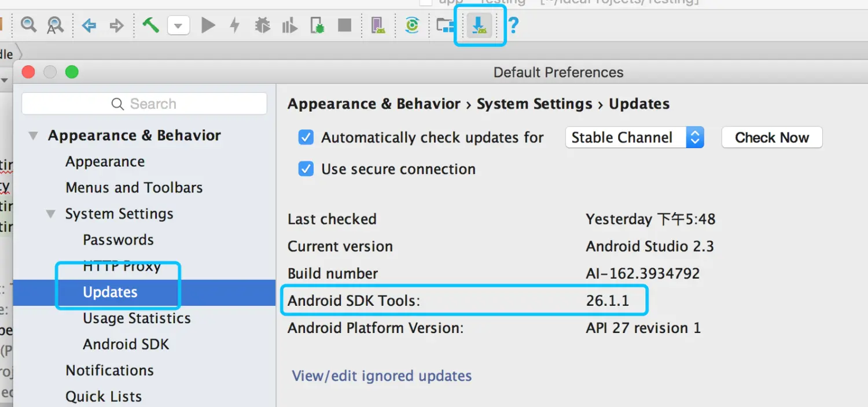Open the Passwords settings page
868x407 pixels.
click(x=118, y=240)
